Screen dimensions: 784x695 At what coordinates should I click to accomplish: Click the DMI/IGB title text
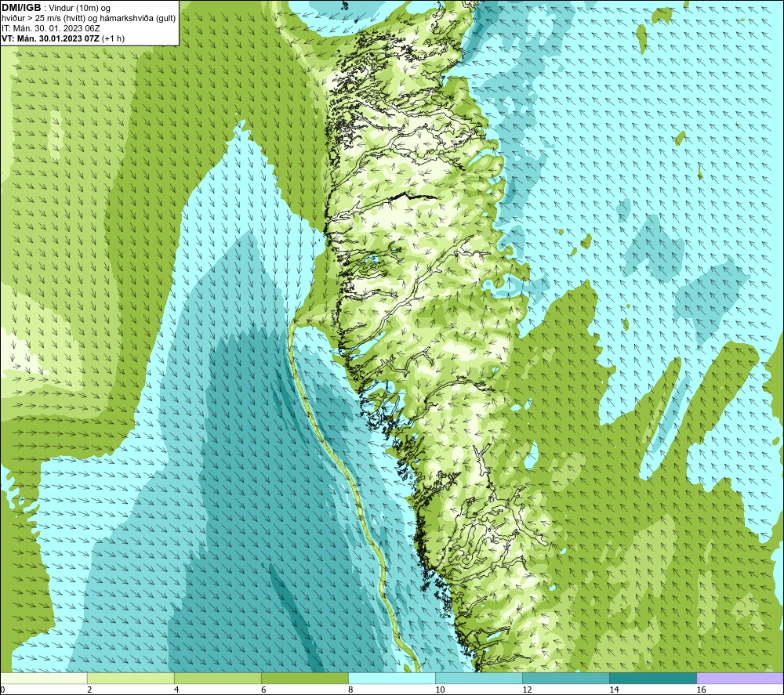[x=21, y=8]
